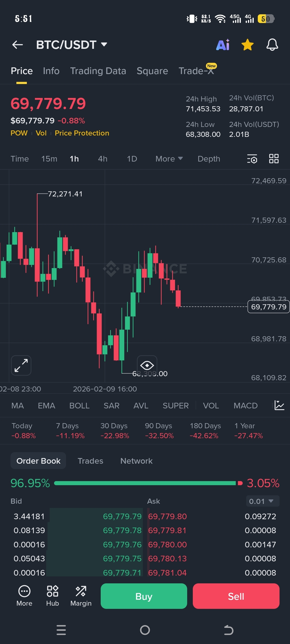
Task: Expand the 0.01 price precision dropdown
Action: tap(263, 501)
